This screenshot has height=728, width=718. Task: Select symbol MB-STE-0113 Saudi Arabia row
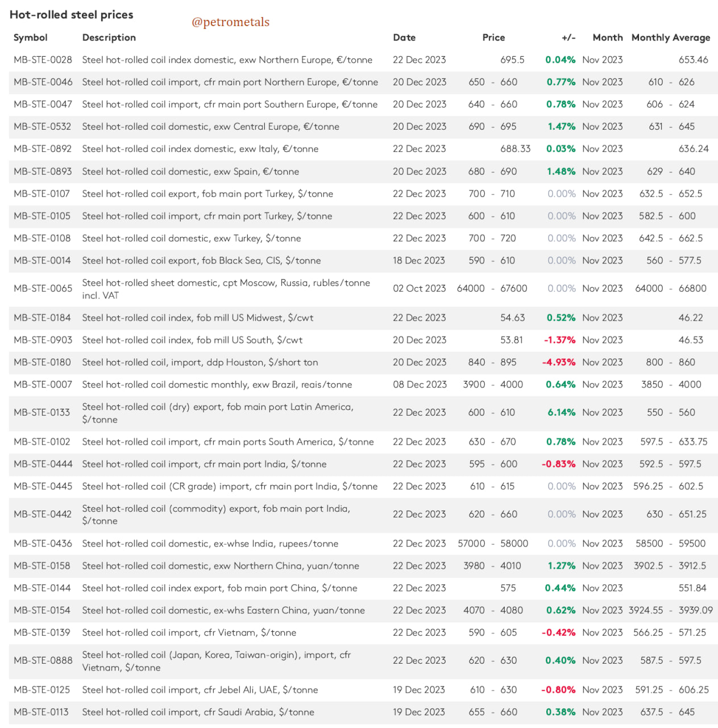pos(41,712)
